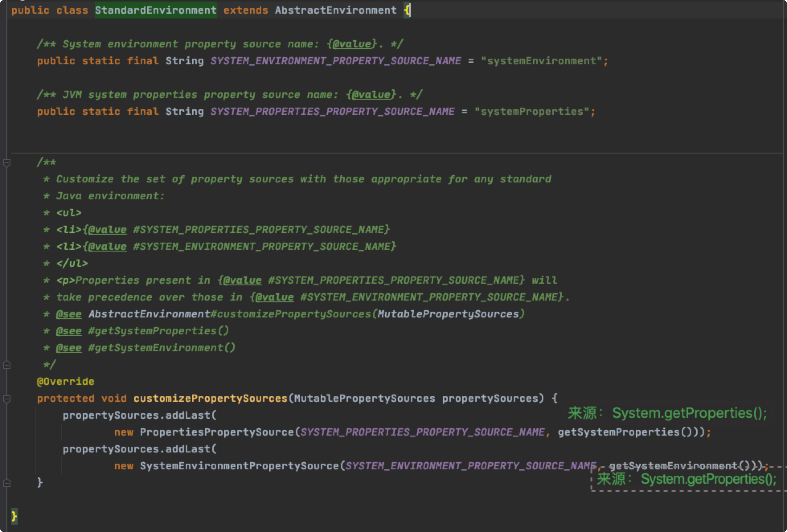Click "take precedence over those in" comment line

pos(307,297)
